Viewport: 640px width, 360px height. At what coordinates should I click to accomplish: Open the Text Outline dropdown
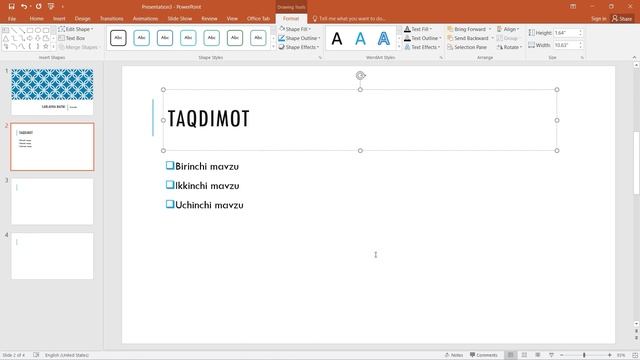click(422, 38)
